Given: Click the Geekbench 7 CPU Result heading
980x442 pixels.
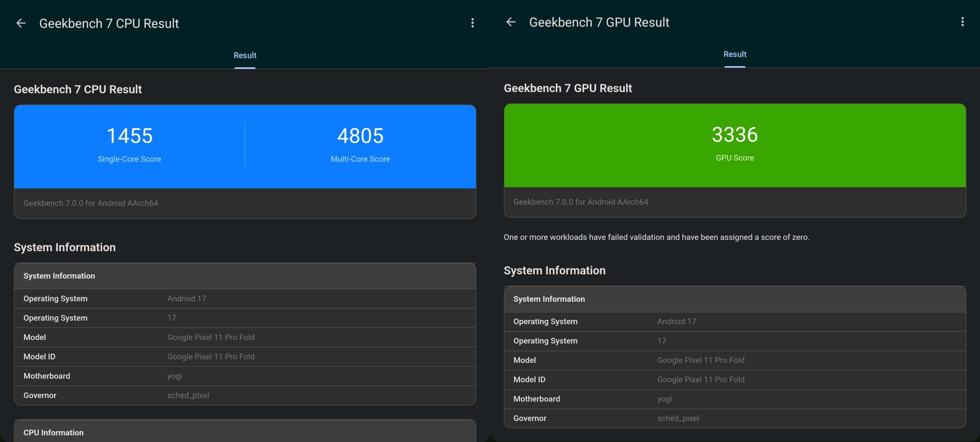Looking at the screenshot, I should (78, 89).
